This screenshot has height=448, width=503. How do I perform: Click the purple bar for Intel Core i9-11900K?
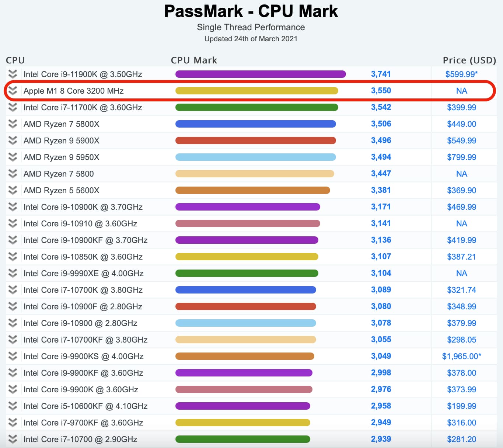261,74
